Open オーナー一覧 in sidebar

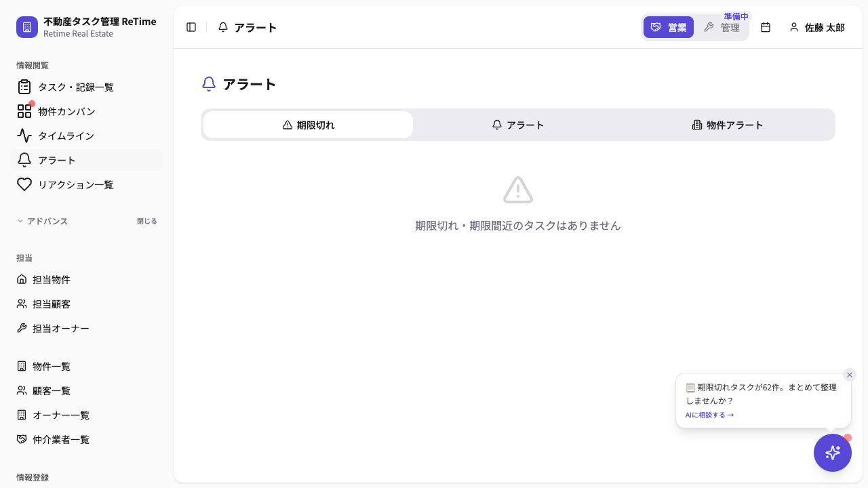point(87,415)
